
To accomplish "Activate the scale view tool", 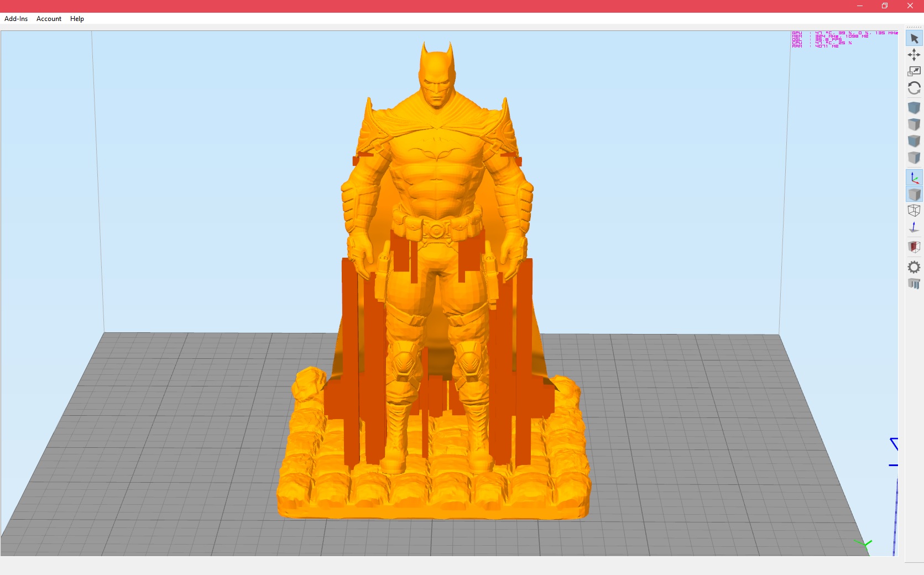I will click(914, 71).
